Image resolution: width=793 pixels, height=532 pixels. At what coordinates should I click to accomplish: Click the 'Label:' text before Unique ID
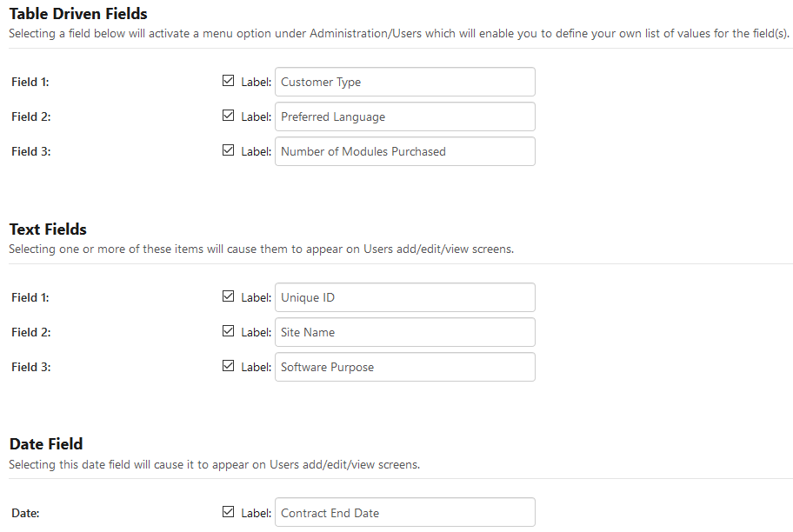257,297
